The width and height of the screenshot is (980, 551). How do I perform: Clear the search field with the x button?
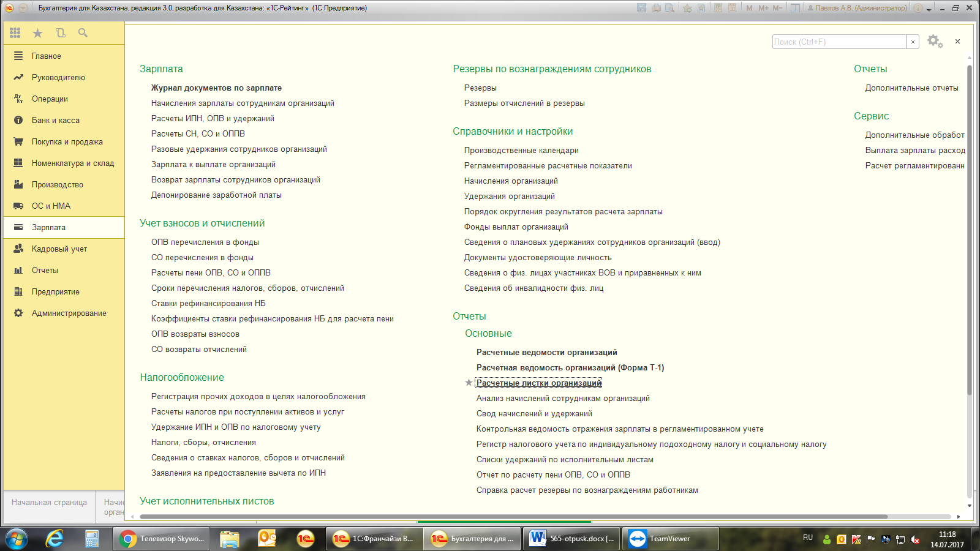[x=913, y=42]
